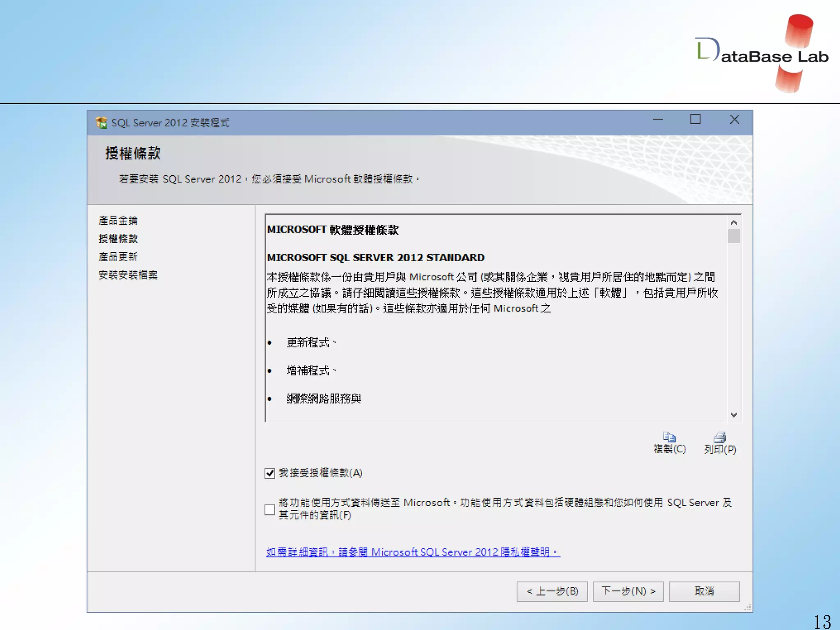Select the 產品更新 step in sidebar
Screen dimensions: 840x630
tap(118, 257)
